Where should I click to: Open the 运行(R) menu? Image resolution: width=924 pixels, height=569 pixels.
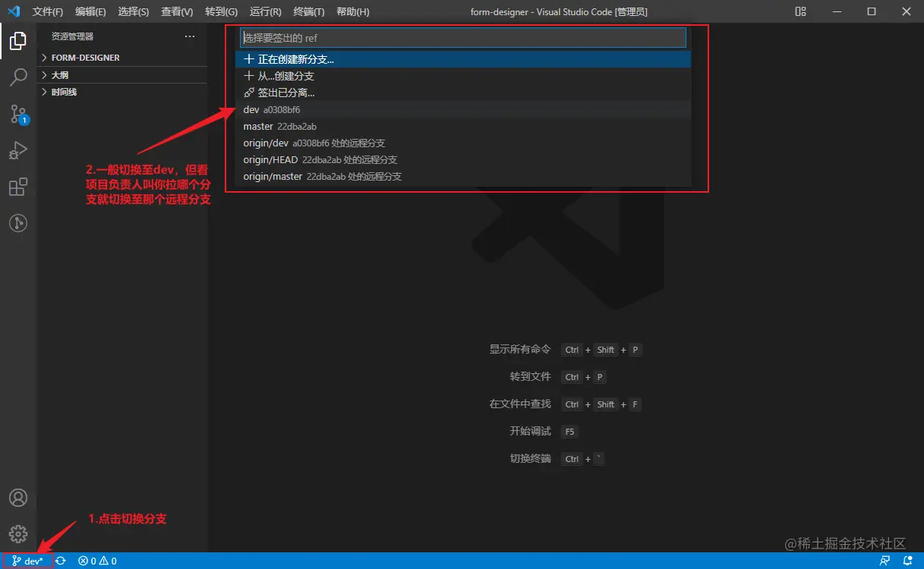tap(266, 12)
